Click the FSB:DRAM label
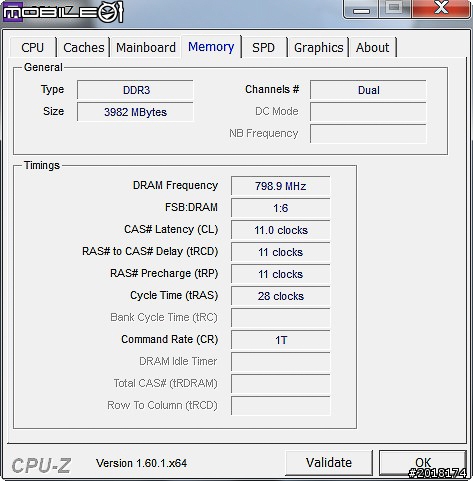Screen dimensions: 473x481 pyautogui.click(x=191, y=207)
